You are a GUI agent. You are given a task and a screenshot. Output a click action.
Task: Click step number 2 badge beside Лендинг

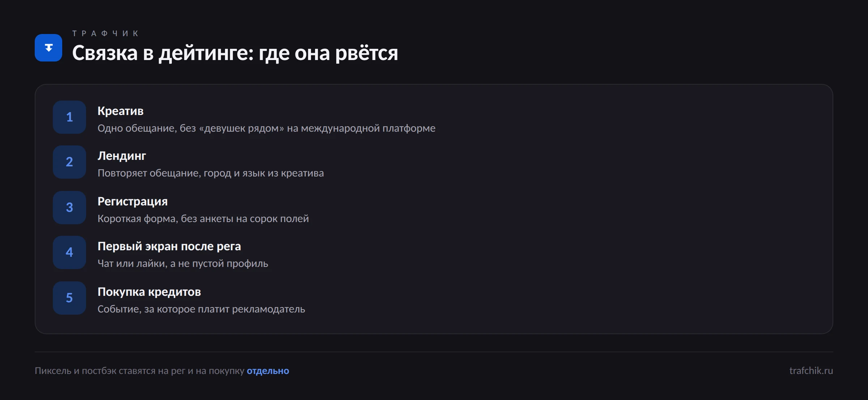69,162
